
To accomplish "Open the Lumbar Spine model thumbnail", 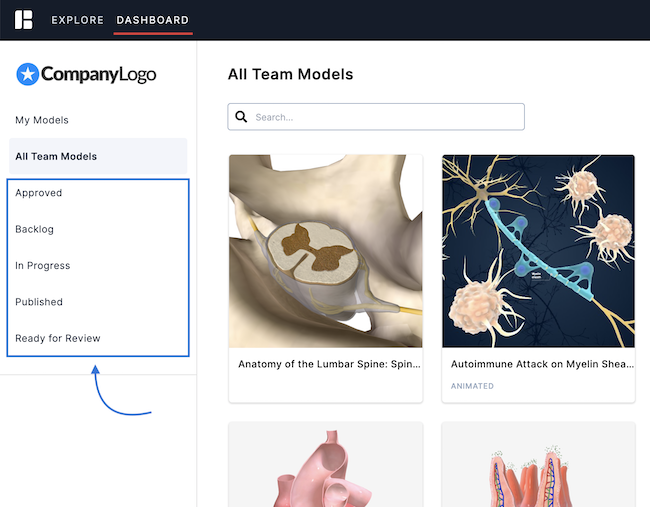I will click(x=326, y=251).
